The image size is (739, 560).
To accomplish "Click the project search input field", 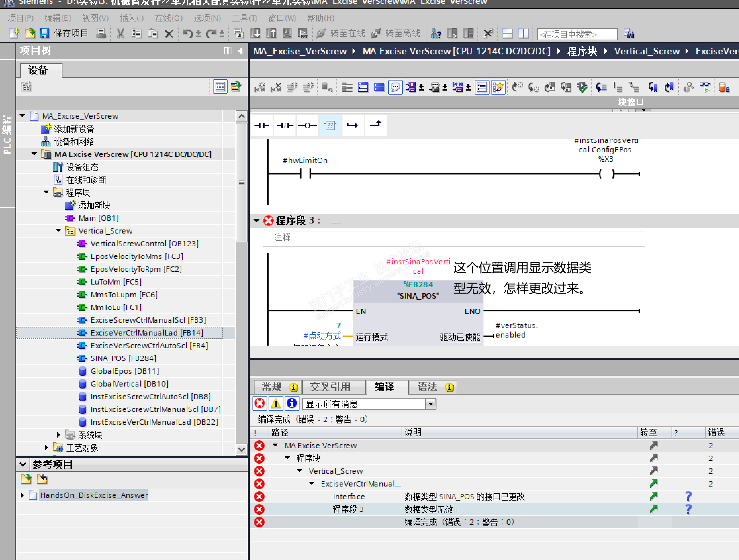I will pyautogui.click(x=577, y=34).
